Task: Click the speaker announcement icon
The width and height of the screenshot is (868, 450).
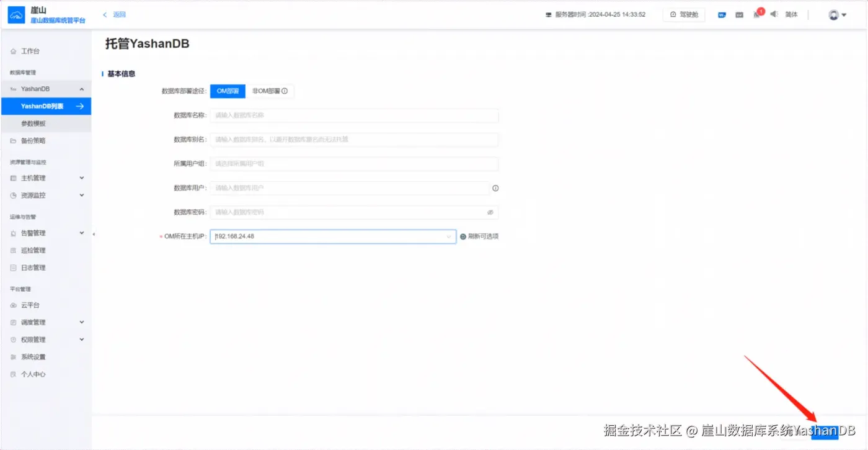Action: [x=774, y=14]
